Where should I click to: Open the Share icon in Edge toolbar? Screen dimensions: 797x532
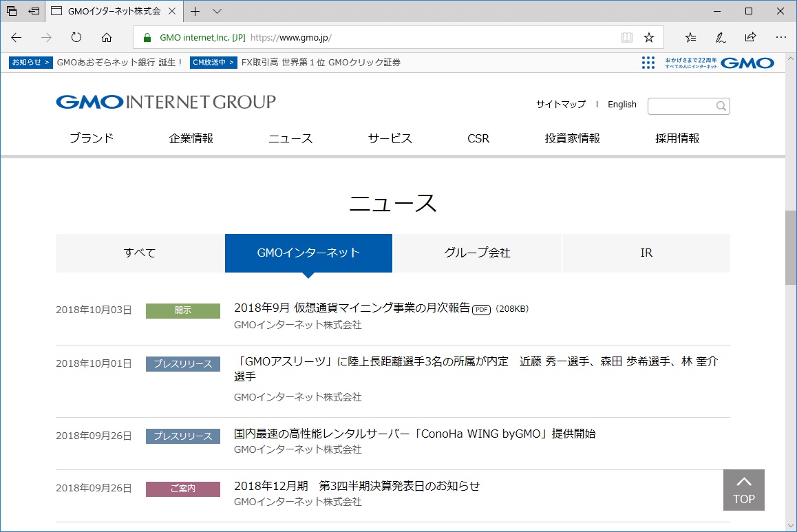click(750, 37)
